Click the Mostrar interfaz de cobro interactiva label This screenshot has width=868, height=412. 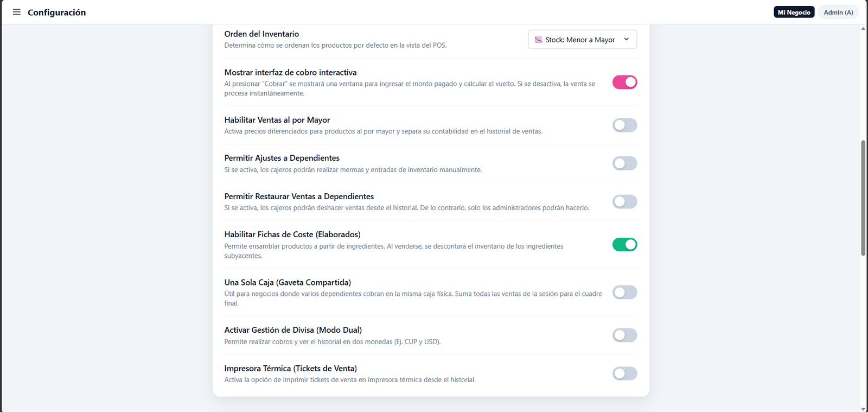point(290,72)
